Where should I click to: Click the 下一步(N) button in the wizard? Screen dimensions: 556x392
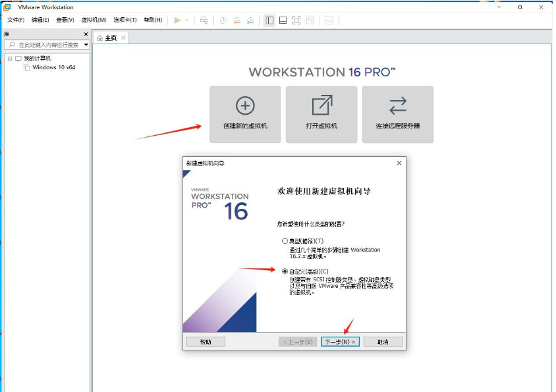[x=339, y=341]
